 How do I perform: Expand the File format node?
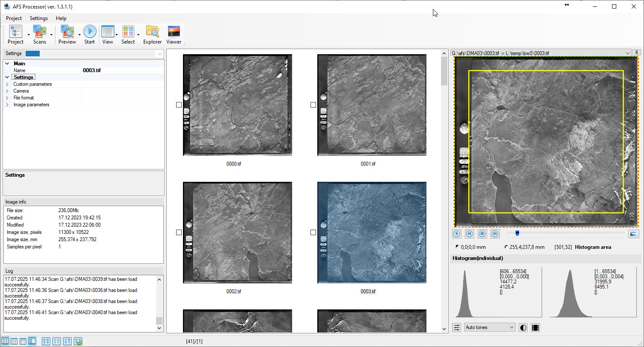(x=7, y=98)
